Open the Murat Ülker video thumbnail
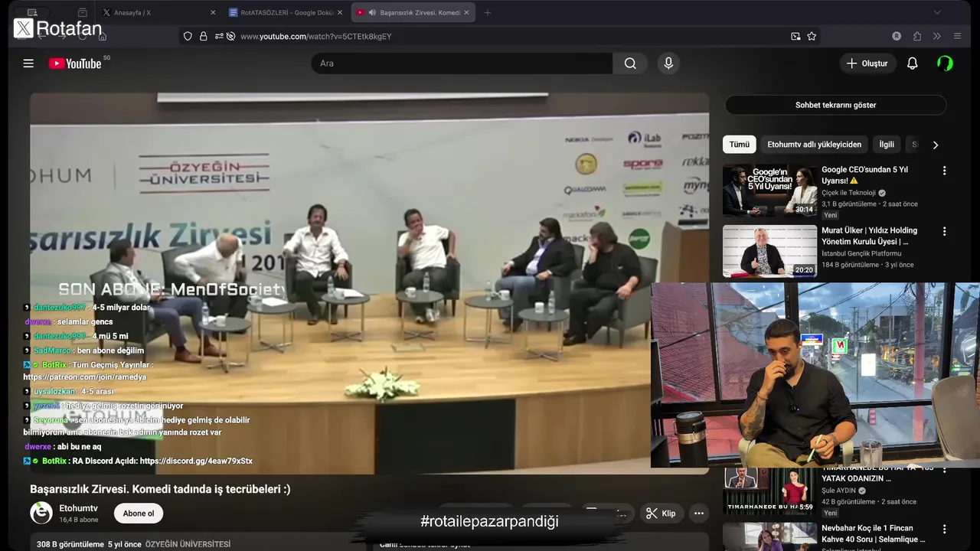This screenshot has height=551, width=980. 769,251
